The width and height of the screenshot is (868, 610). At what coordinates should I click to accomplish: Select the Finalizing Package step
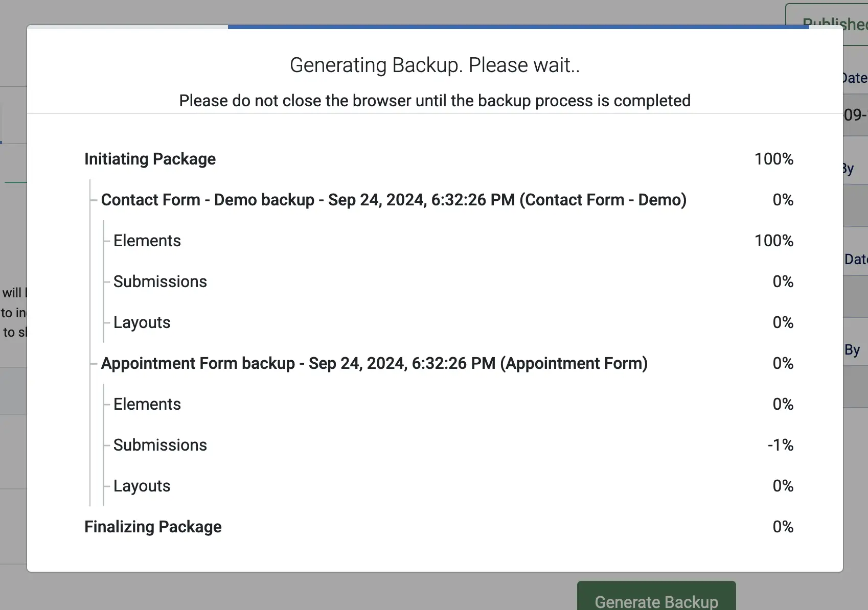tap(153, 527)
